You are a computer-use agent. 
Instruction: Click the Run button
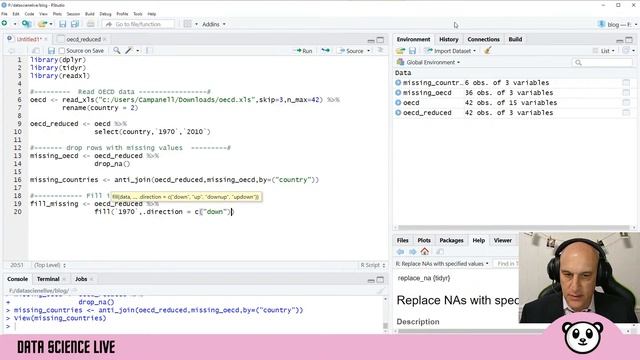tap(303, 51)
